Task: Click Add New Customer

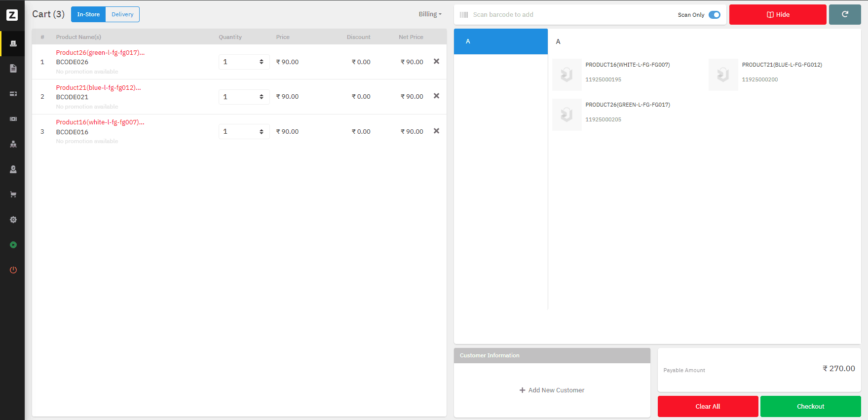Action: 552,390
